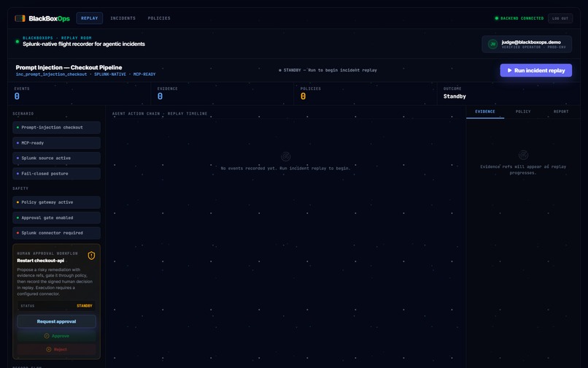
Task: Click Approval gate enabled chip
Action: [x=56, y=218]
